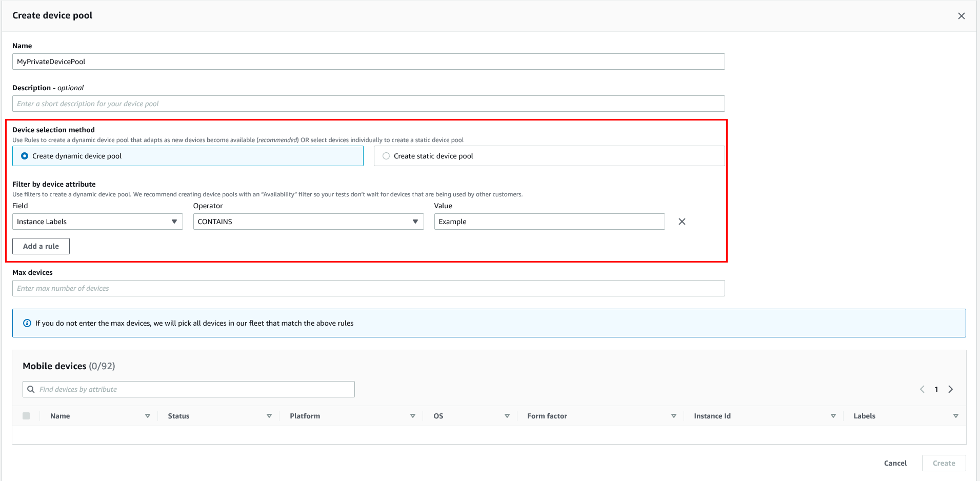This screenshot has height=481, width=980.
Task: Close the Create device pool dialog
Action: 961,15
